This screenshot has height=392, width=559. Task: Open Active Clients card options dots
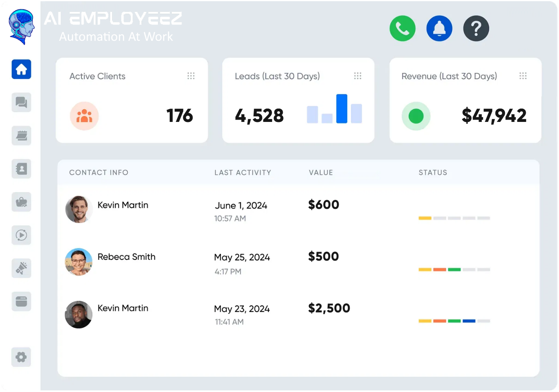tap(191, 76)
